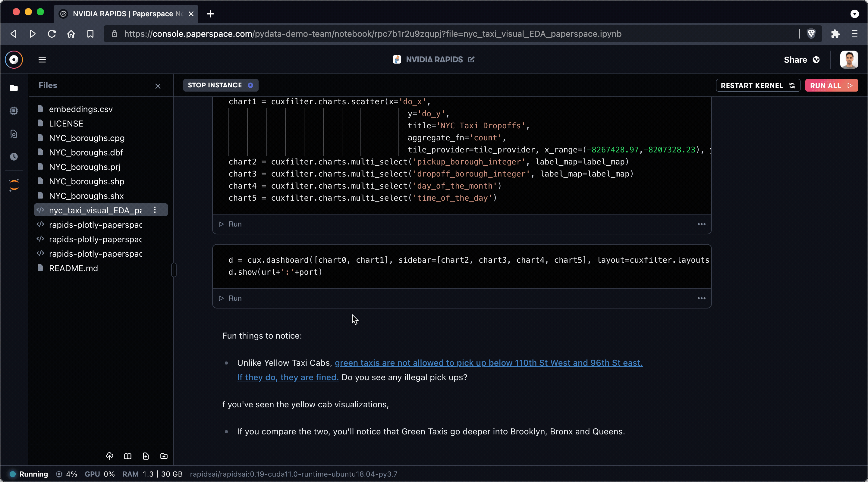Image resolution: width=868 pixels, height=482 pixels.
Task: Open the more options menu of the charts cell
Action: pos(701,224)
